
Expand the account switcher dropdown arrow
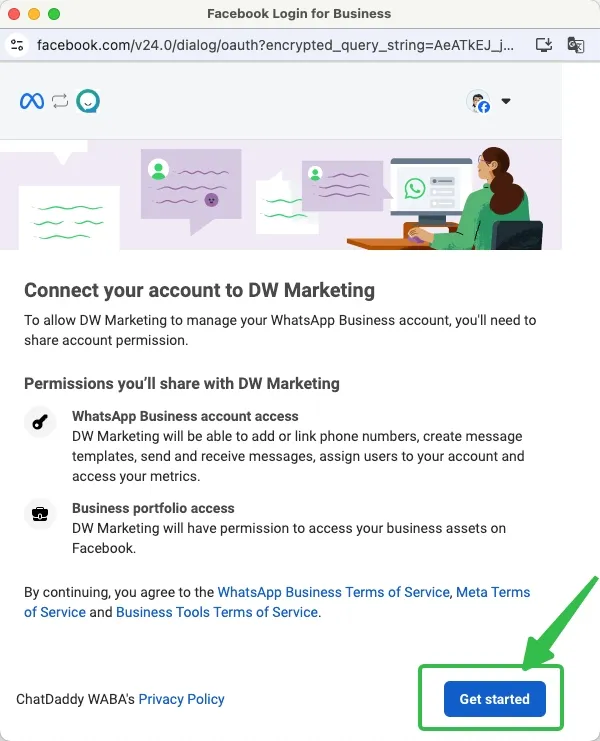[x=506, y=101]
